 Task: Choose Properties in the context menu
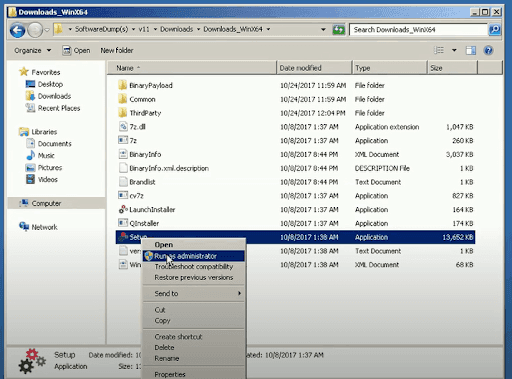coord(194,374)
